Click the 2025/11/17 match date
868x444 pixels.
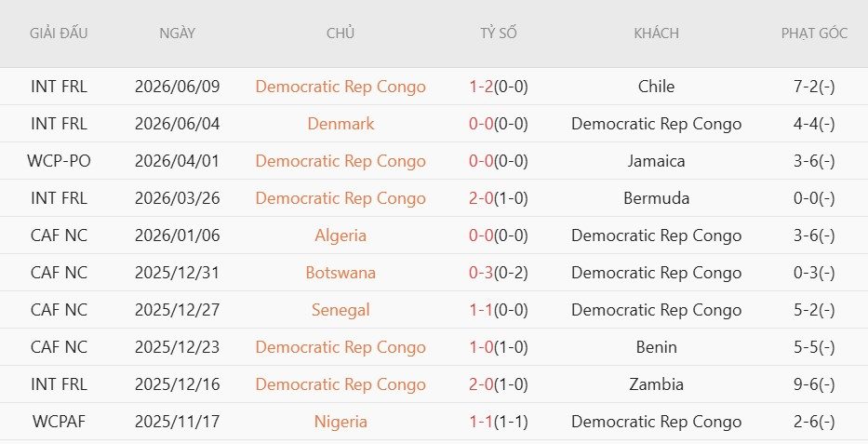177,422
